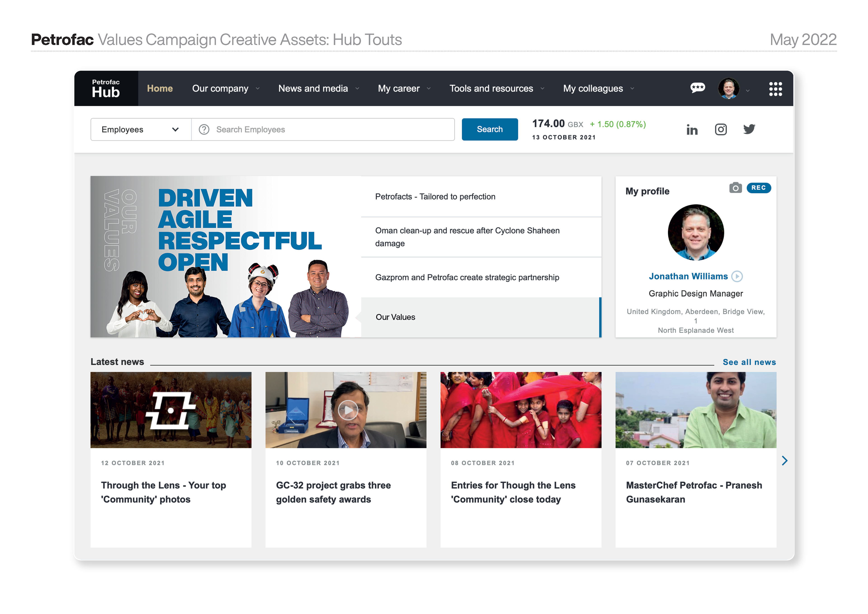The width and height of the screenshot is (868, 614).
Task: Play the GC-32 project video
Action: (348, 410)
